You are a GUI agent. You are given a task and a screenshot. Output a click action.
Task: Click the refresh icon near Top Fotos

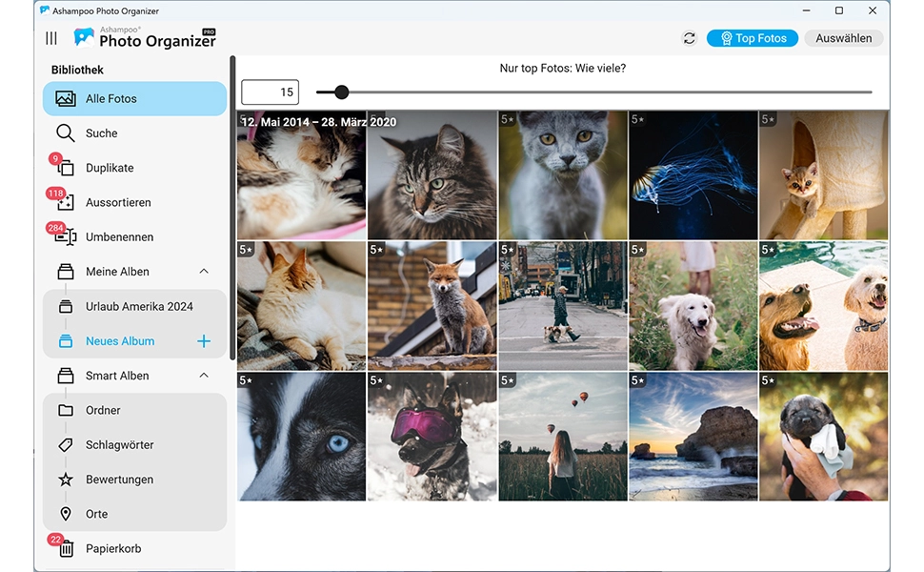pyautogui.click(x=689, y=38)
